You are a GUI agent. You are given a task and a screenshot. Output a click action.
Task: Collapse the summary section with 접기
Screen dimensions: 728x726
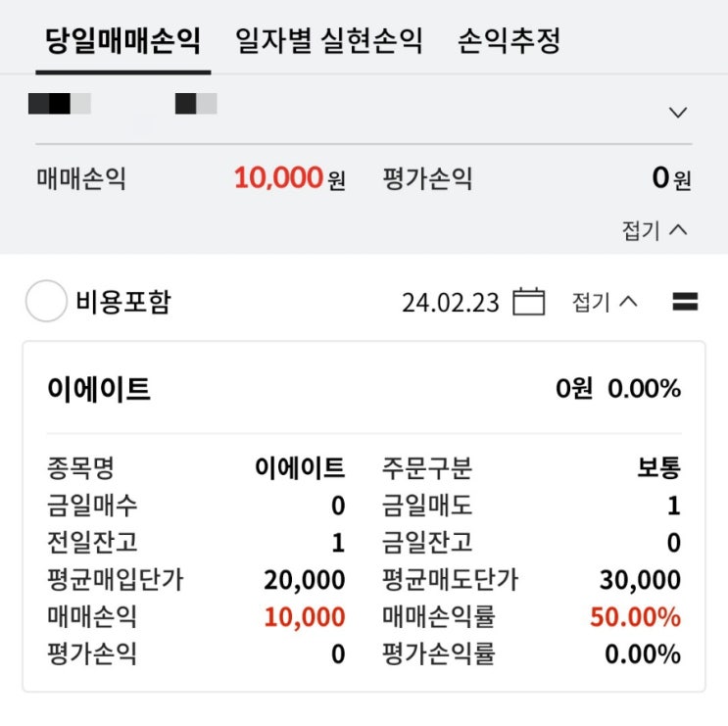pyautogui.click(x=655, y=230)
